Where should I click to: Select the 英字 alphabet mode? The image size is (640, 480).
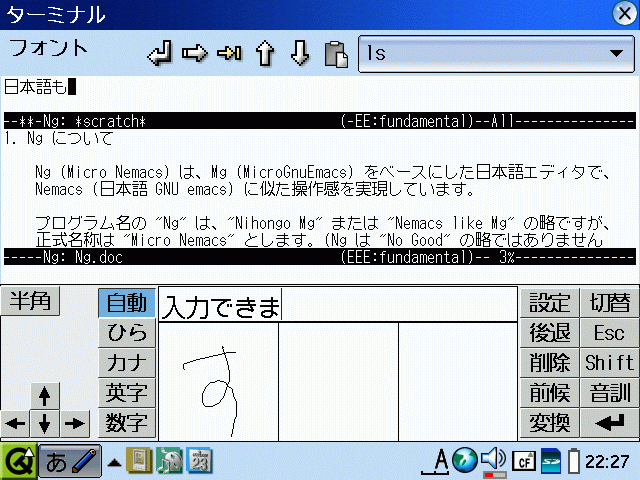click(127, 392)
